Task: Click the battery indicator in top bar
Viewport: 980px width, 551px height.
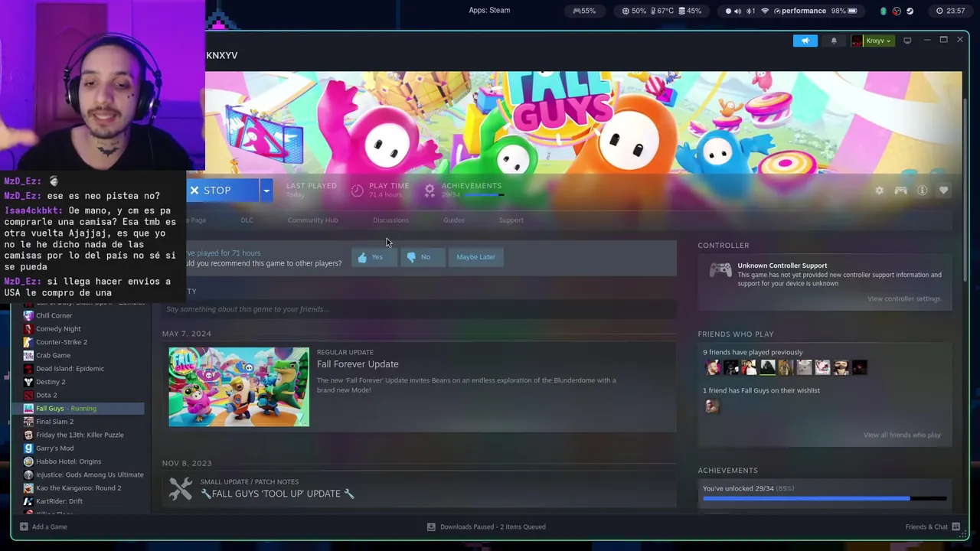Action: pyautogui.click(x=844, y=11)
